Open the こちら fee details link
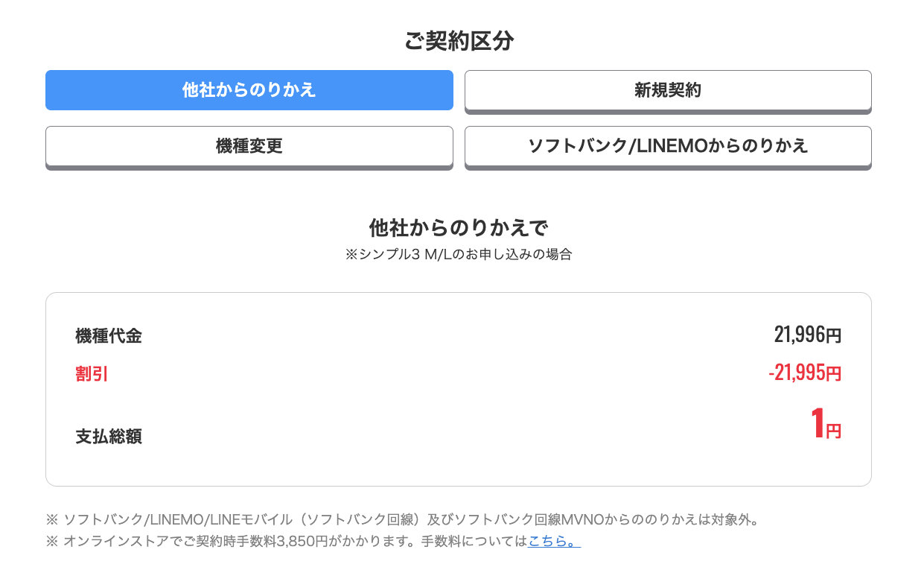The height and width of the screenshot is (573, 924). coord(554,542)
